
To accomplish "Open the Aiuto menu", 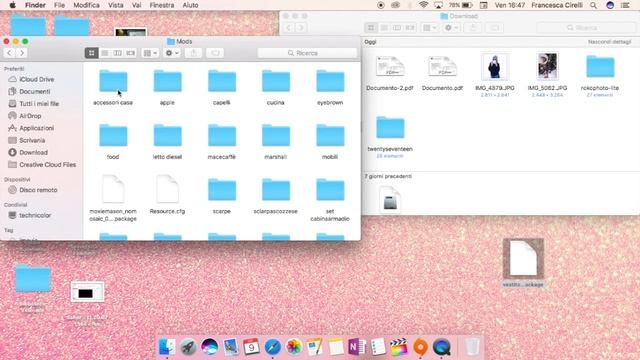I will (x=190, y=5).
